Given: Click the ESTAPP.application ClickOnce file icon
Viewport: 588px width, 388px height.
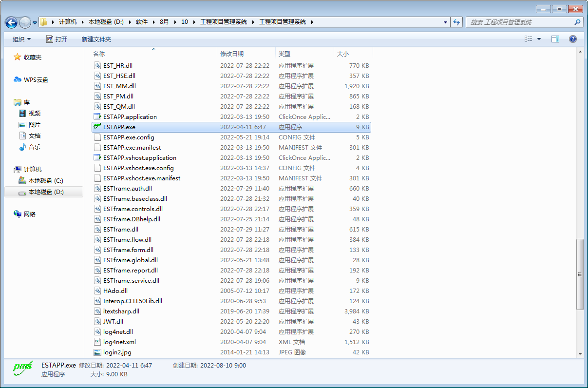Looking at the screenshot, I should pyautogui.click(x=97, y=116).
